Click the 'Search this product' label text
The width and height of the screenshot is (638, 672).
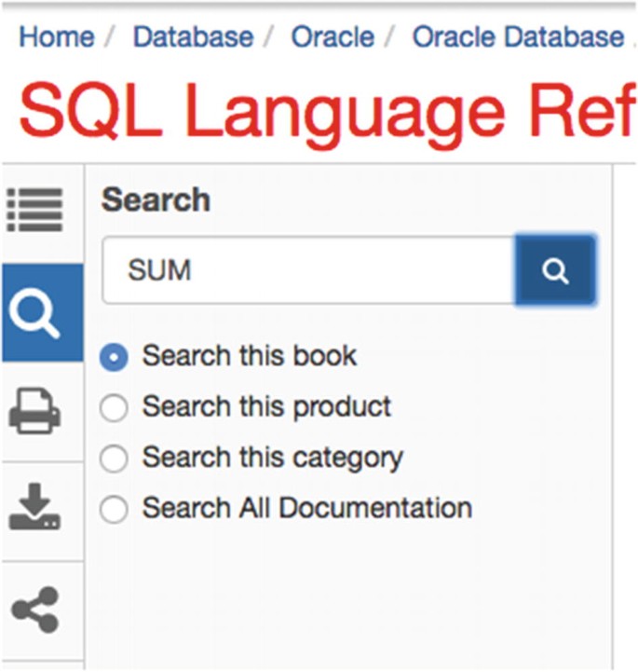pos(266,407)
